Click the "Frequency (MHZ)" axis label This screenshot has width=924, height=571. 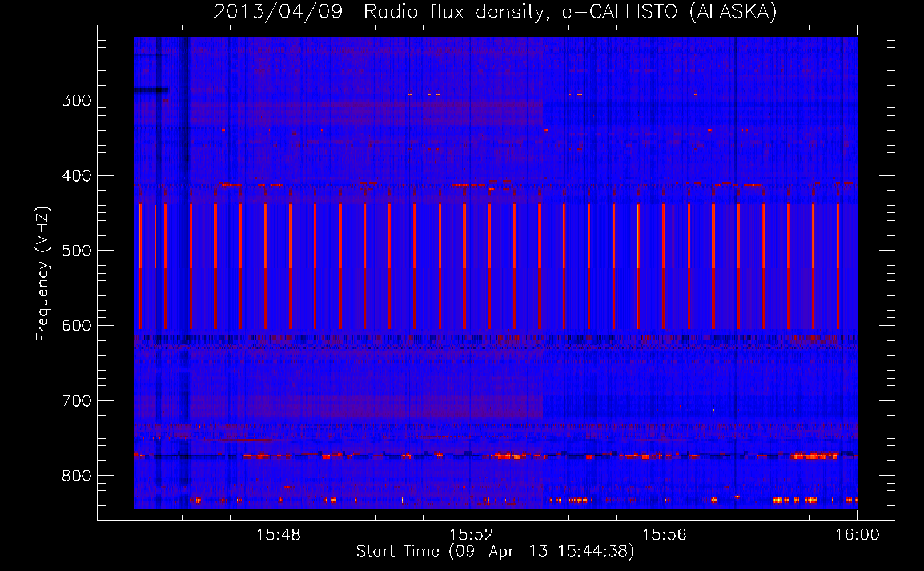tap(43, 274)
